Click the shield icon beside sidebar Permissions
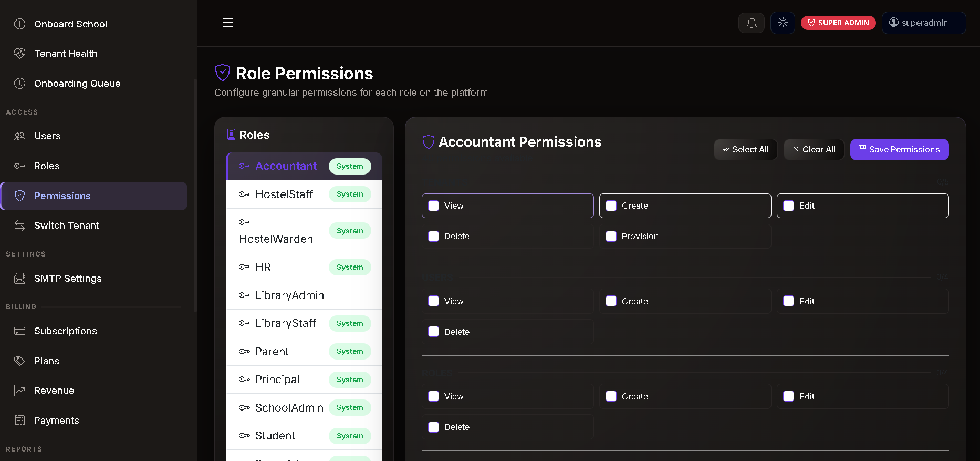 [x=19, y=196]
